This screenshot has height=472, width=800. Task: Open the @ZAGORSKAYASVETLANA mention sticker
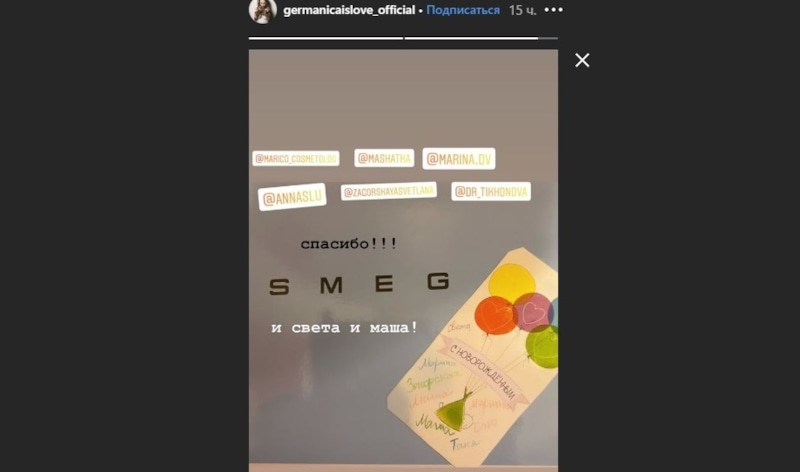[x=389, y=191]
